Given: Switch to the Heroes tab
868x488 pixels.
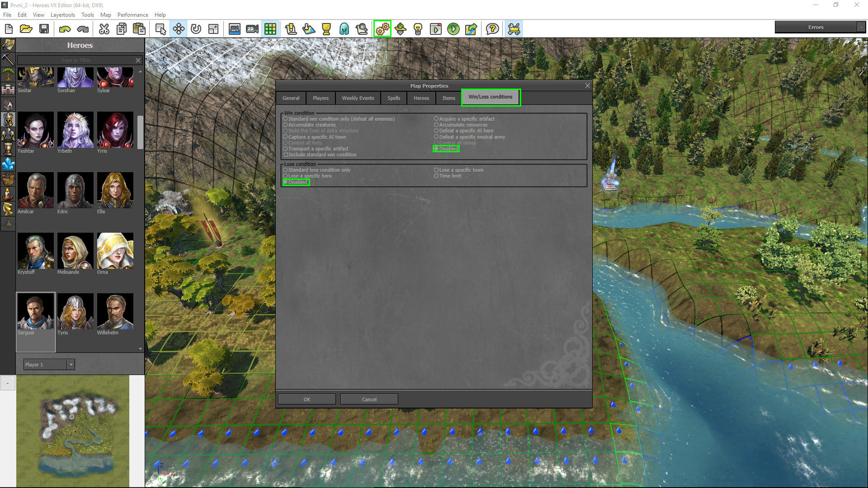Looking at the screenshot, I should 421,98.
